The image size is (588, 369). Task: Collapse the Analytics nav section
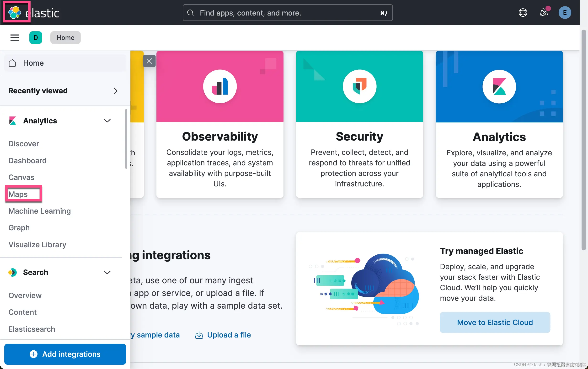pos(107,121)
